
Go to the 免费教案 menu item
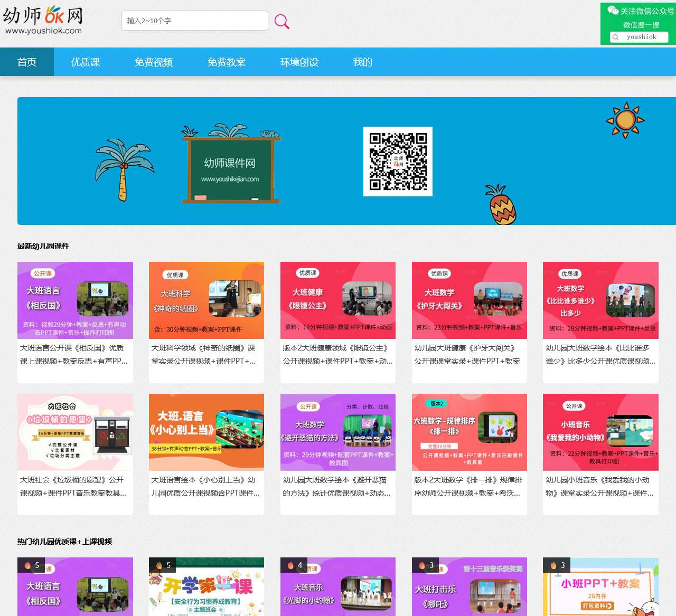tap(227, 62)
